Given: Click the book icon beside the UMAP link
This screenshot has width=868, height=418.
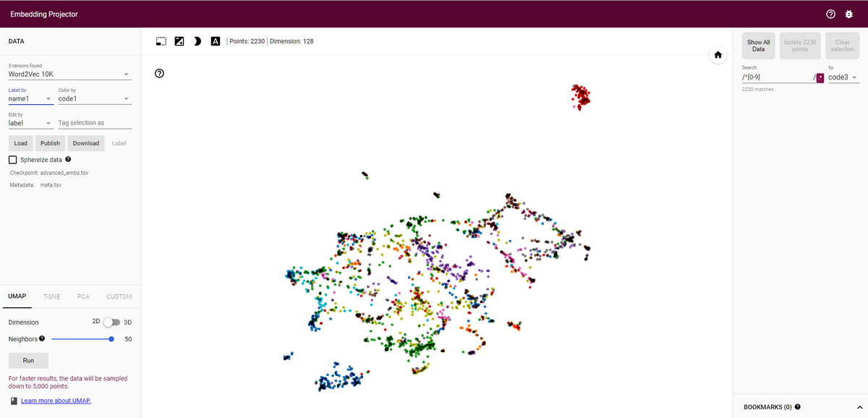Looking at the screenshot, I should (x=14, y=401).
